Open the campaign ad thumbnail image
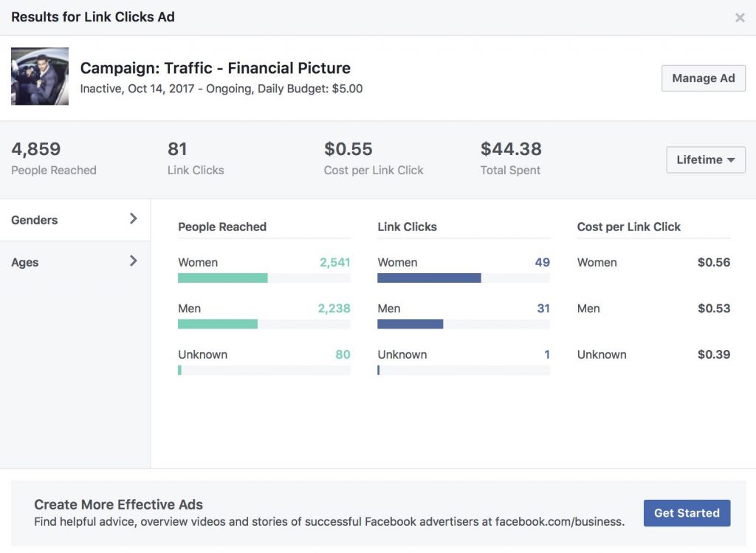The width and height of the screenshot is (756, 553). coord(40,76)
